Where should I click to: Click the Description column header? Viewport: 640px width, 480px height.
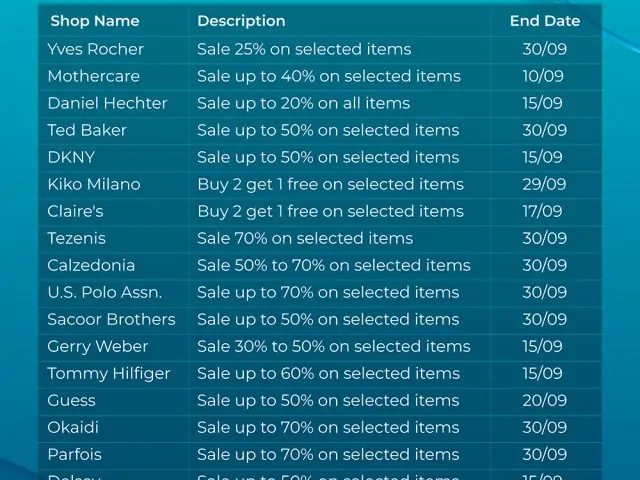click(x=241, y=21)
